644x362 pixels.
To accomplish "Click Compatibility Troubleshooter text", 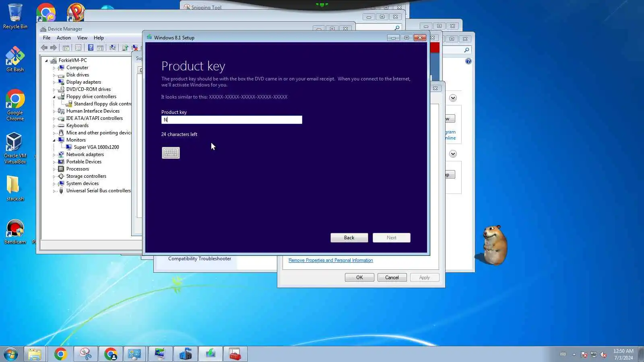I will pos(200,259).
